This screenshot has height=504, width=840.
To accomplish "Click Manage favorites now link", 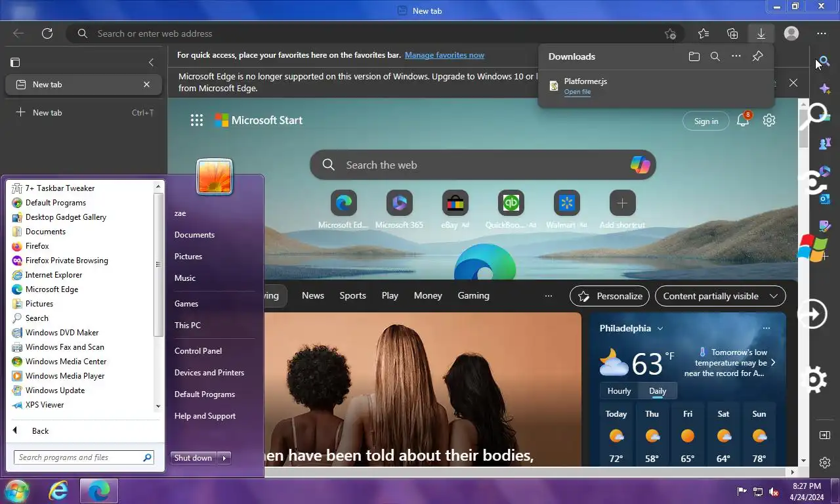I will 444,55.
